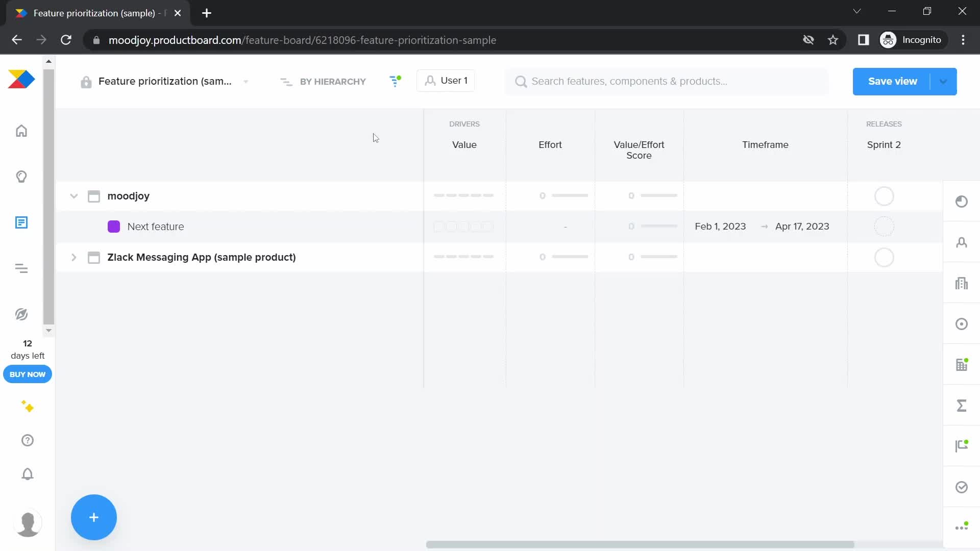Viewport: 980px width, 551px height.
Task: Close the Feature prioritization tab
Action: click(178, 13)
